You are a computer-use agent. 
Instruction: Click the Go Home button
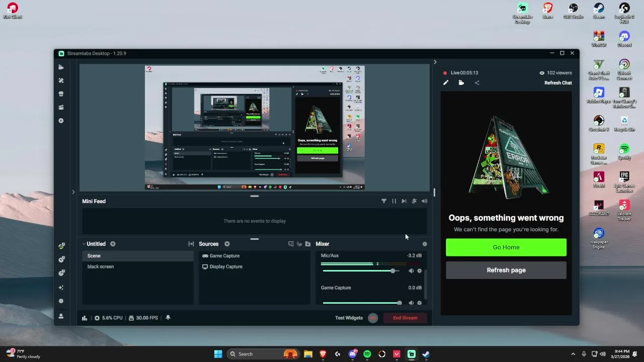point(506,247)
